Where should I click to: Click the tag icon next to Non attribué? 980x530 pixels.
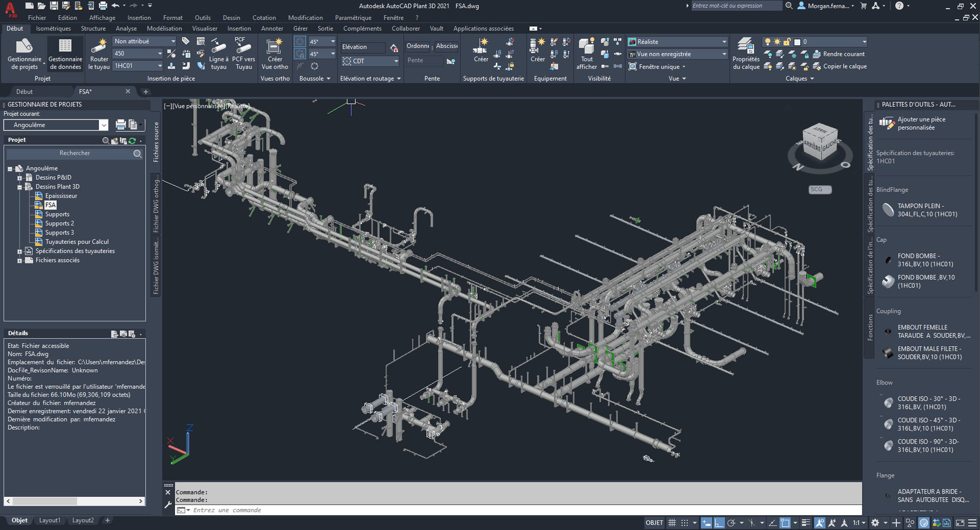pos(186,41)
